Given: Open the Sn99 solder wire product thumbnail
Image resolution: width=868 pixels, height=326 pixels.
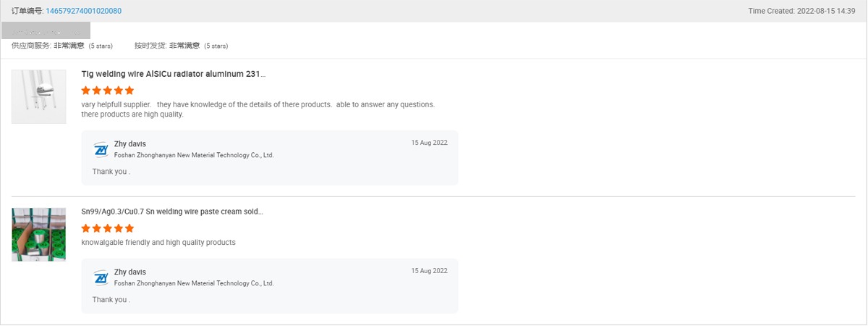Looking at the screenshot, I should (x=39, y=234).
